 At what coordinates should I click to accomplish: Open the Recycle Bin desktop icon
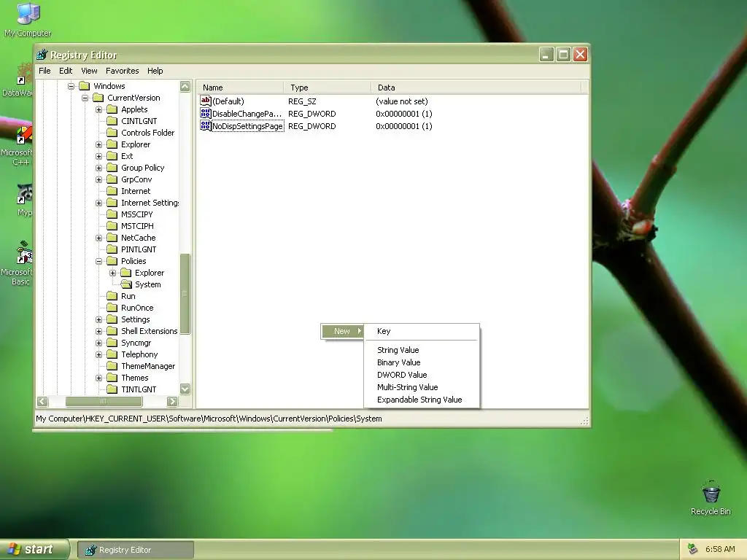[x=711, y=497]
